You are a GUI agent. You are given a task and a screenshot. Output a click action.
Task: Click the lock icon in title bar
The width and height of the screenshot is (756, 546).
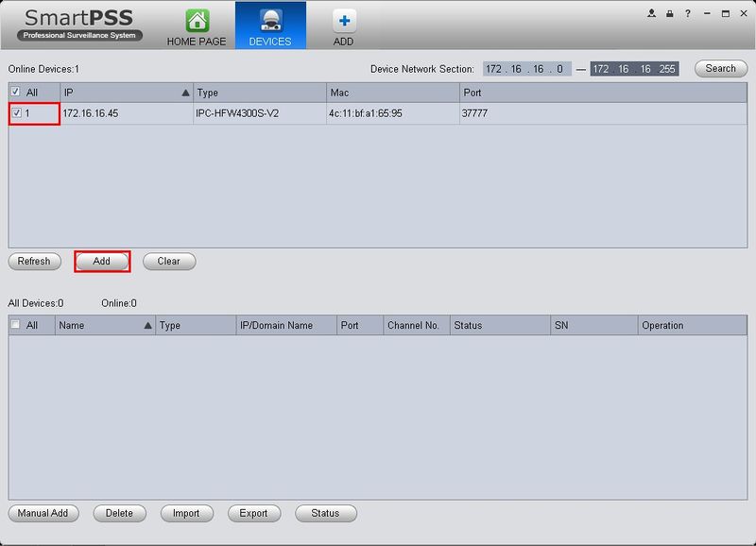click(670, 13)
